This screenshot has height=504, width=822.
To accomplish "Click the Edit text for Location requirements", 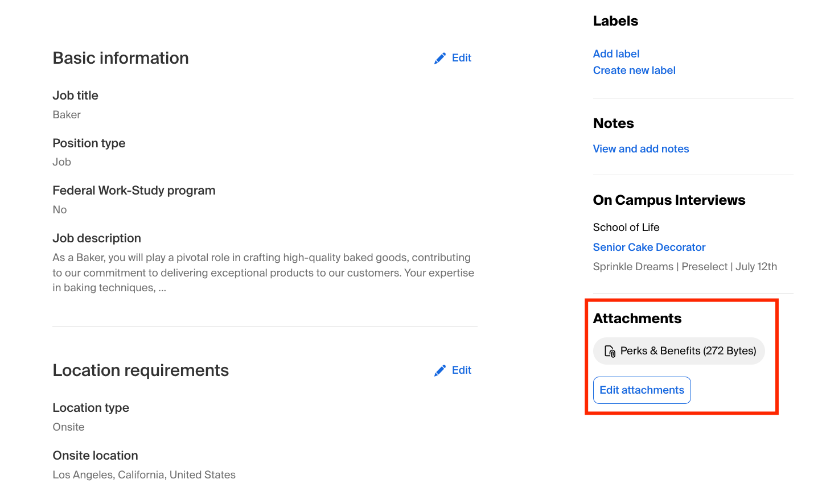I will 461,370.
